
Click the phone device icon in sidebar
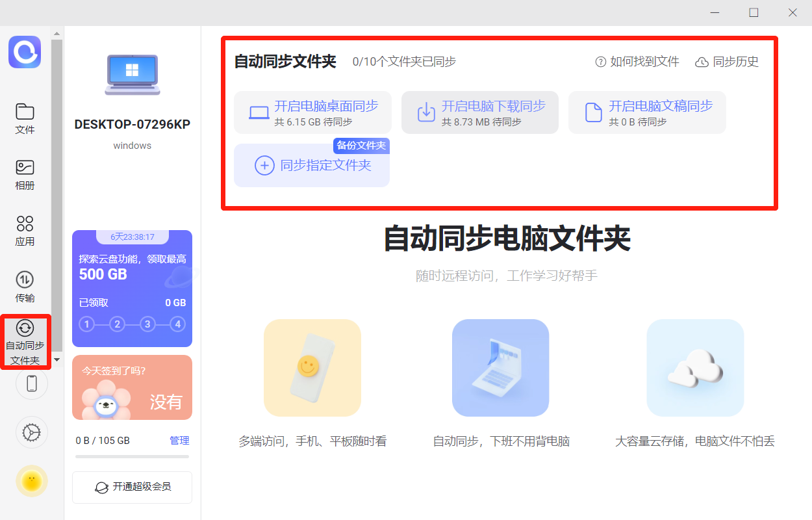tap(32, 383)
